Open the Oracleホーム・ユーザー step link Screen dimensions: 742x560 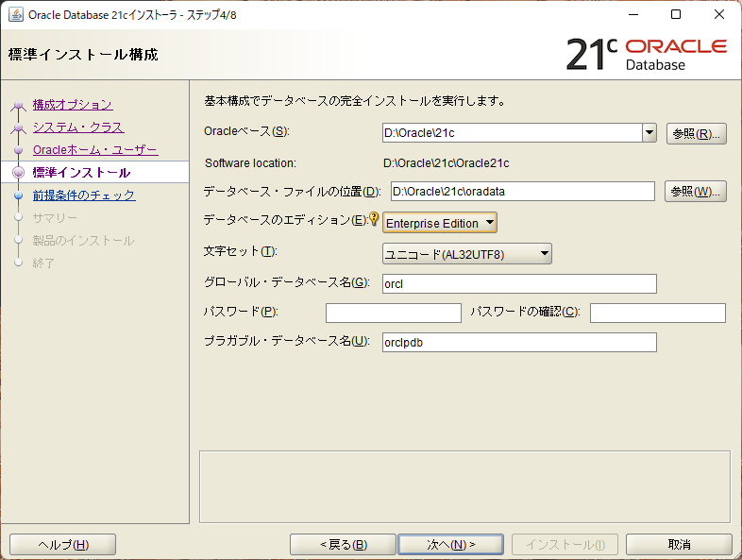95,150
